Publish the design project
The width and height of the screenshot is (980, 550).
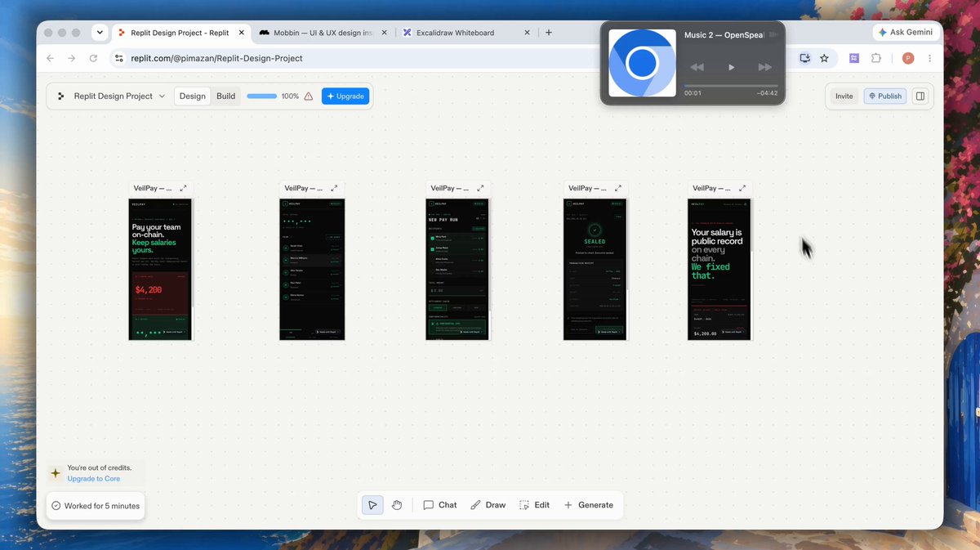coord(885,96)
